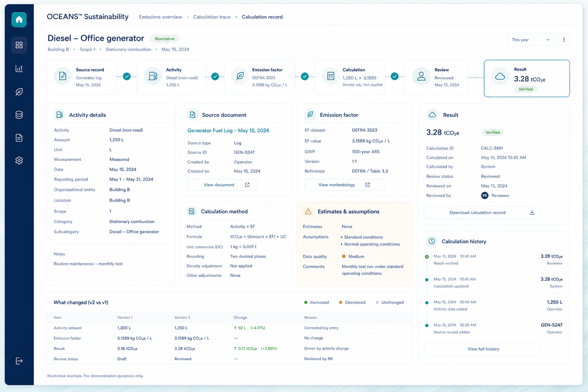The height and width of the screenshot is (392, 588).
Task: Click the Calculation method panel icon
Action: [x=191, y=211]
